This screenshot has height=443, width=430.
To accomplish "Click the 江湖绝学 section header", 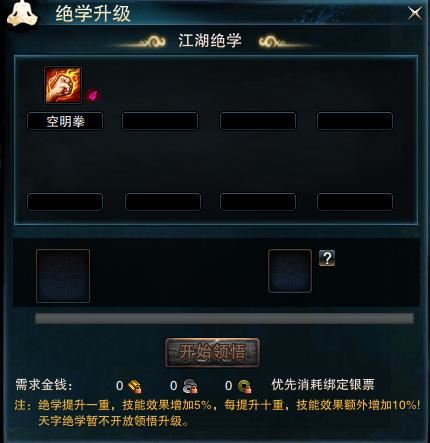I will point(210,41).
